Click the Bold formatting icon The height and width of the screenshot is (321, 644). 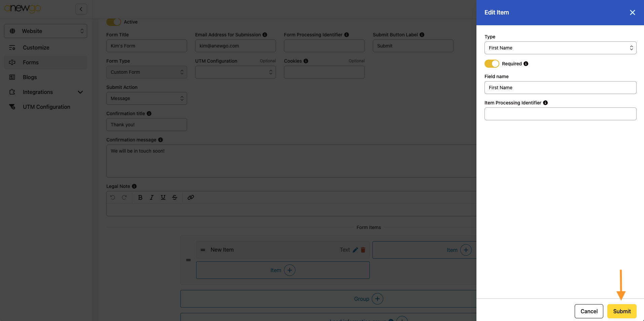140,197
